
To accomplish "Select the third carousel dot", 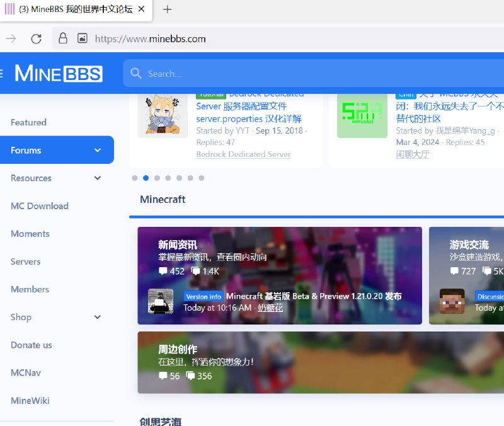I will click(x=157, y=178).
